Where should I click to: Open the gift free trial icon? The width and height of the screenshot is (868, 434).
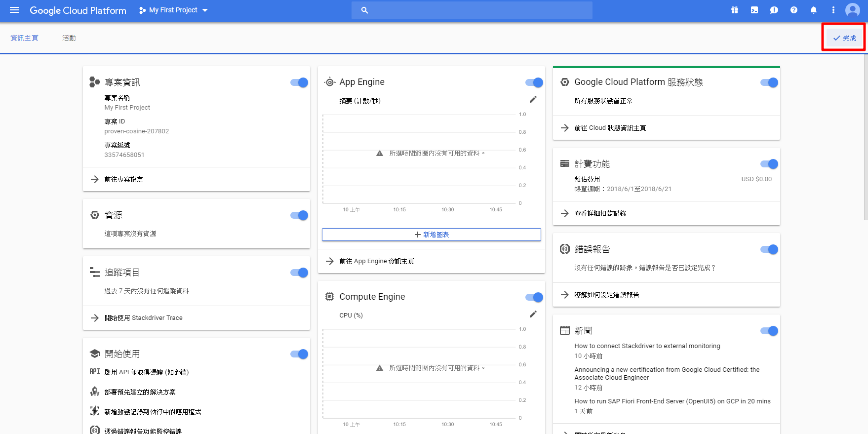tap(735, 10)
